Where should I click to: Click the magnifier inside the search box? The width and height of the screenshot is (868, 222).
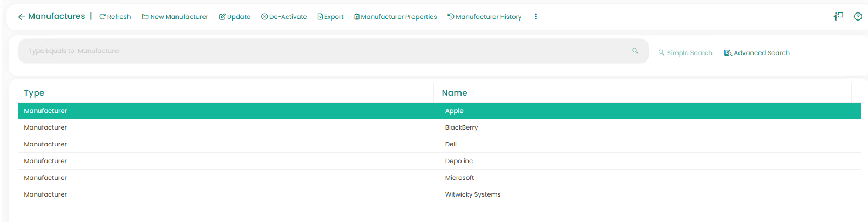pos(635,51)
